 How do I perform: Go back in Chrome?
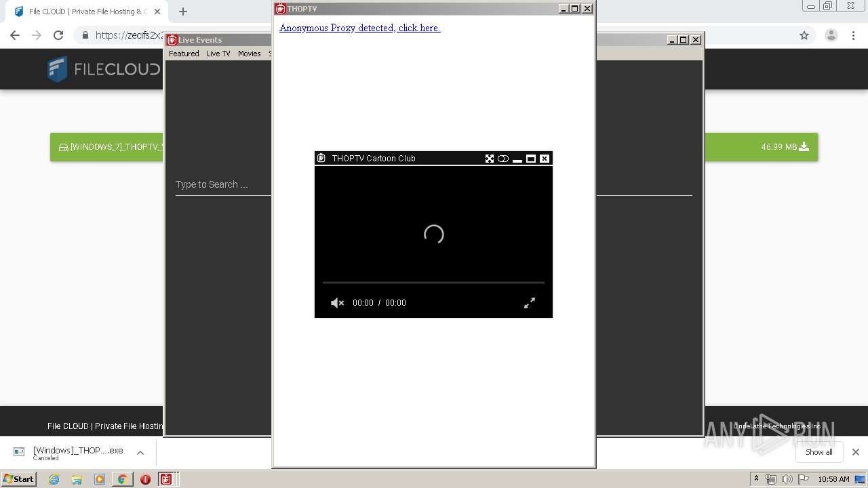(x=15, y=35)
